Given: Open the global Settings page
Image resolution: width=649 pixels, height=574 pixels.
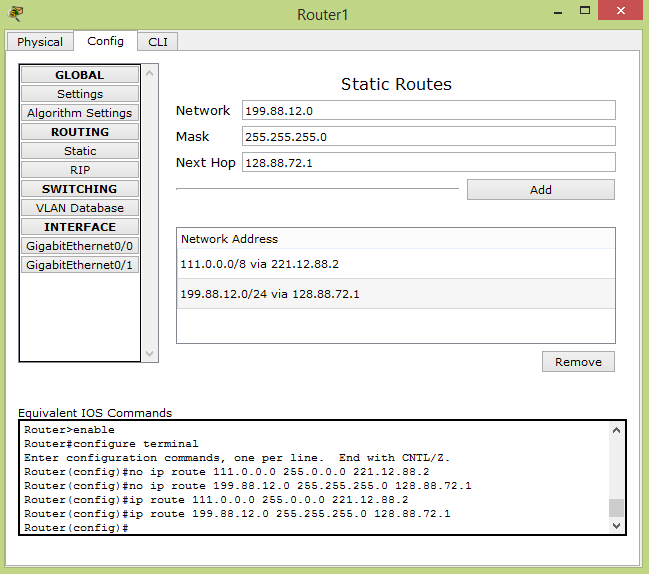Looking at the screenshot, I should pos(80,94).
